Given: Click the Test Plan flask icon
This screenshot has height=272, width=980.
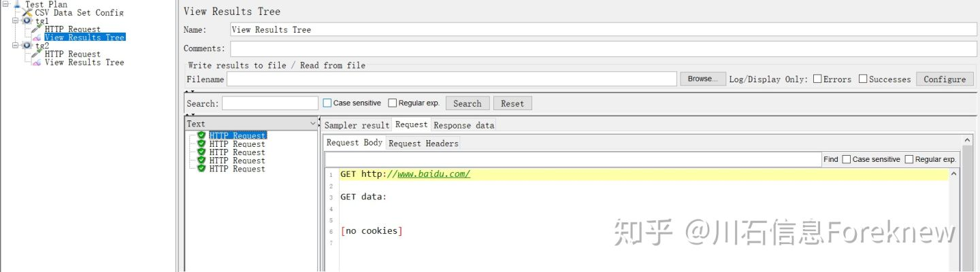Looking at the screenshot, I should [17, 4].
